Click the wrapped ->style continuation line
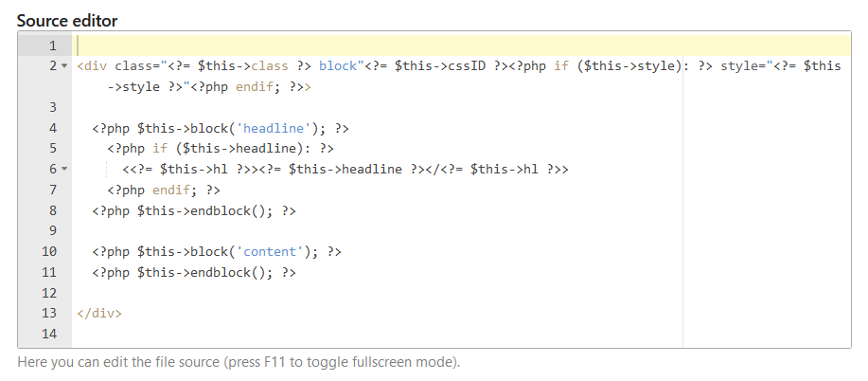The width and height of the screenshot is (868, 381). pos(209,86)
